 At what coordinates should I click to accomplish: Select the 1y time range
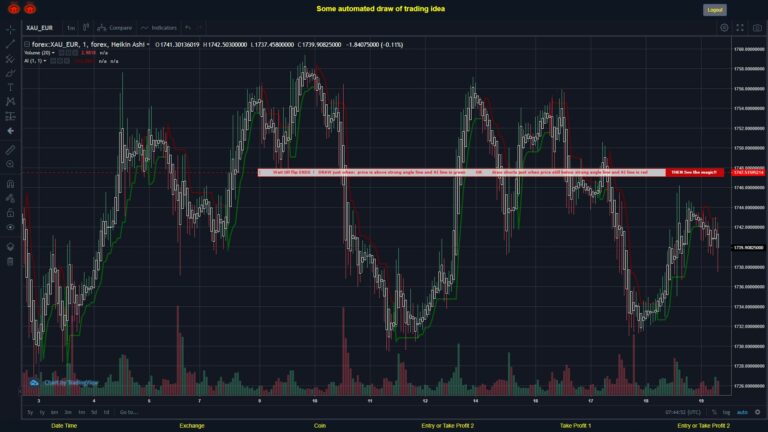(42, 412)
